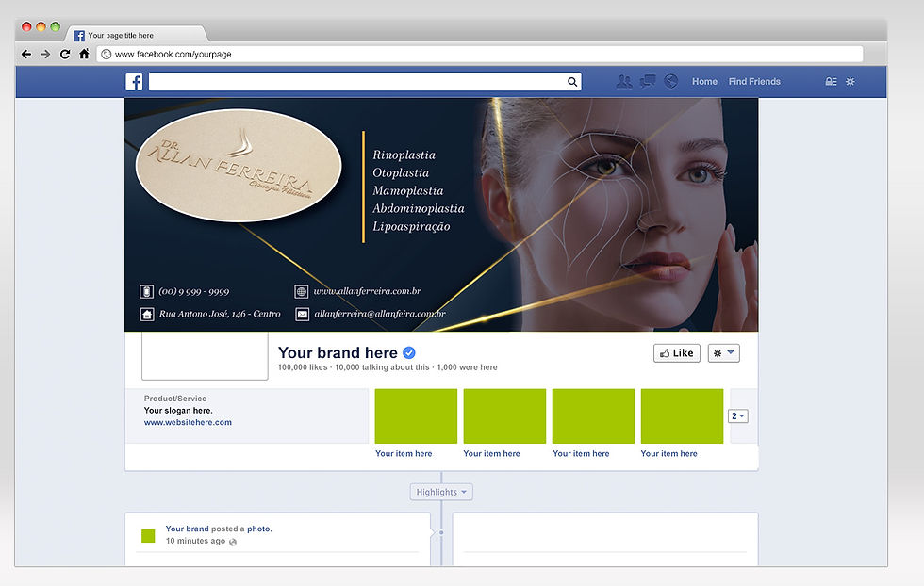The height and width of the screenshot is (586, 924).
Task: Open the notifications globe icon
Action: point(670,81)
